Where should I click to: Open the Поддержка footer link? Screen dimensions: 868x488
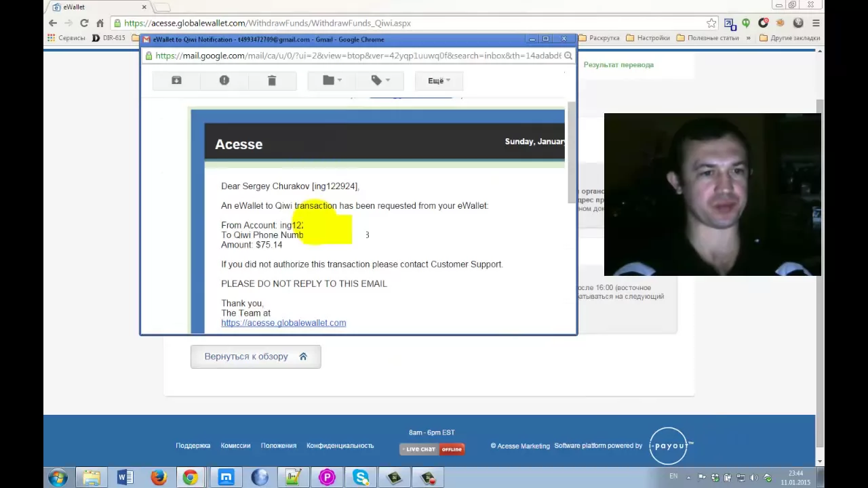193,446
